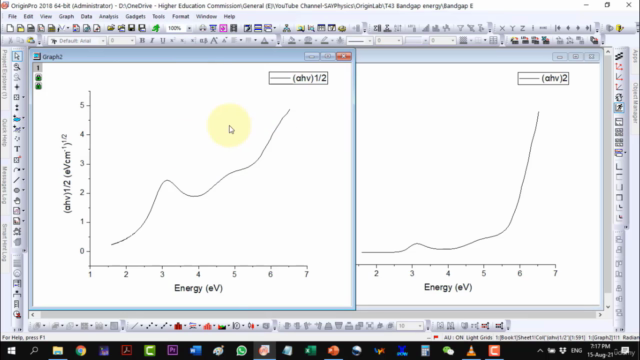
Task: Select the Zoom Out tool below Zoom In
Action: tap(17, 77)
